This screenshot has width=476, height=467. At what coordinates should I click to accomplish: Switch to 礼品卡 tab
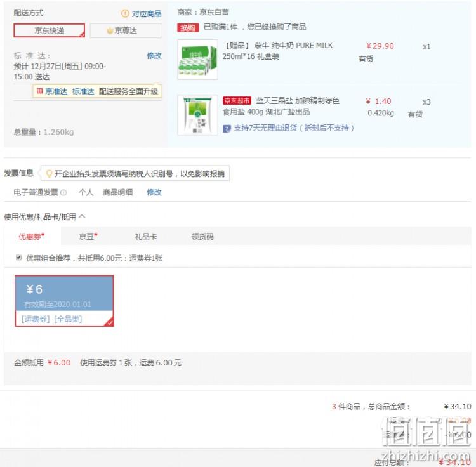point(146,237)
